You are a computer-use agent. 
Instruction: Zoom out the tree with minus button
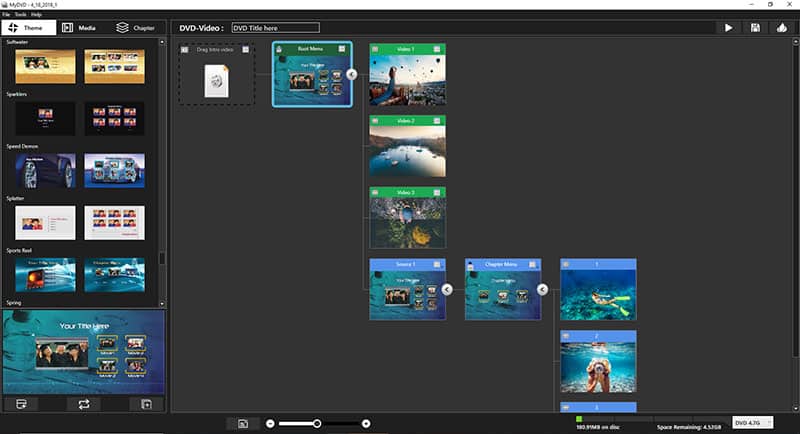270,423
